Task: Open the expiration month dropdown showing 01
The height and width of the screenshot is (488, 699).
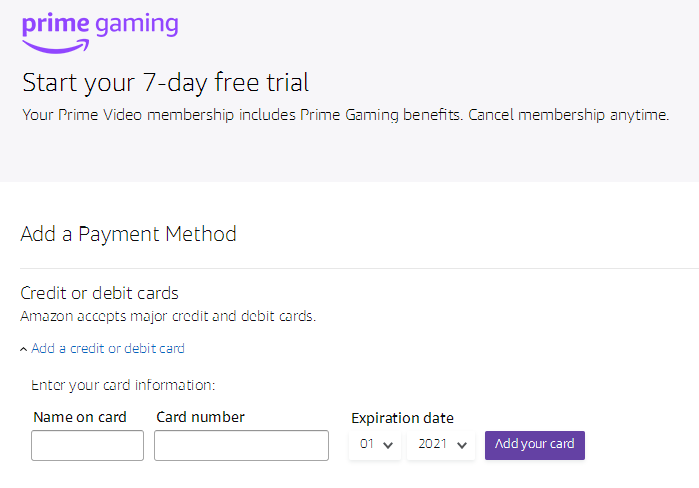Action: coord(375,444)
